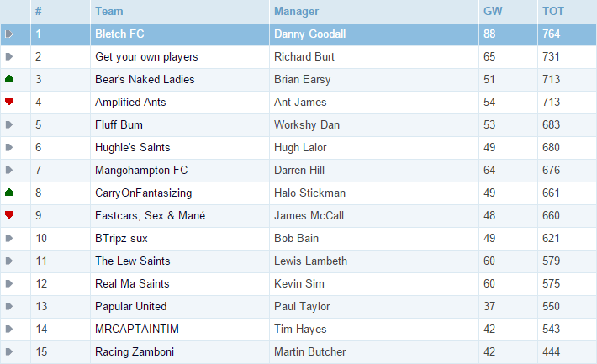This screenshot has height=364, width=597.
Task: Click red down arrow for Fastcars, Sex & Mané
Action: click(x=9, y=214)
